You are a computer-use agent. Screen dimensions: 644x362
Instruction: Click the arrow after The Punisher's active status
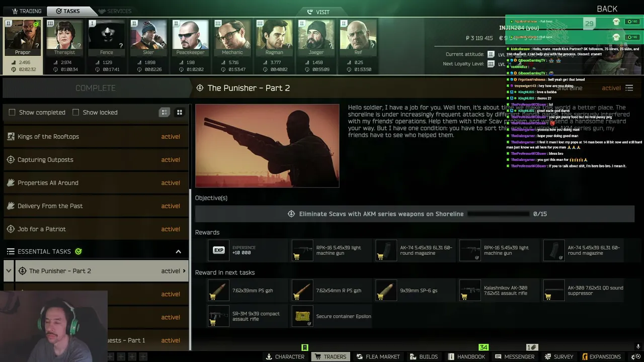pyautogui.click(x=184, y=271)
